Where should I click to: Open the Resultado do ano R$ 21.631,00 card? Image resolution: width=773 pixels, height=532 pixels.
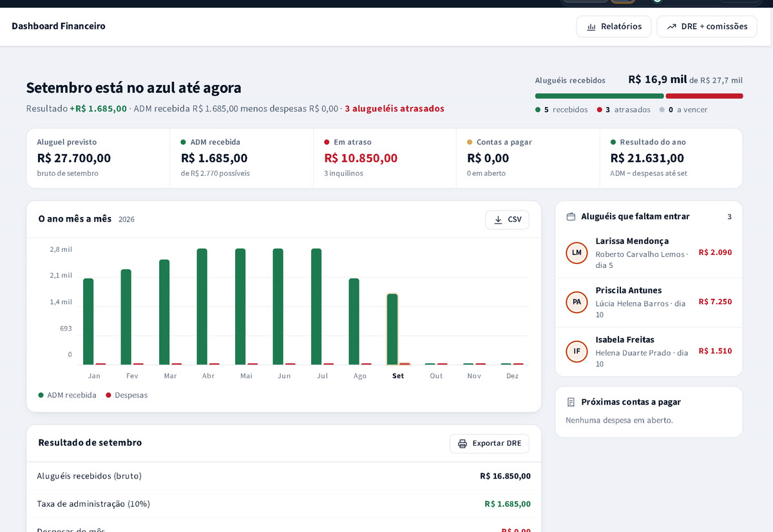click(671, 158)
